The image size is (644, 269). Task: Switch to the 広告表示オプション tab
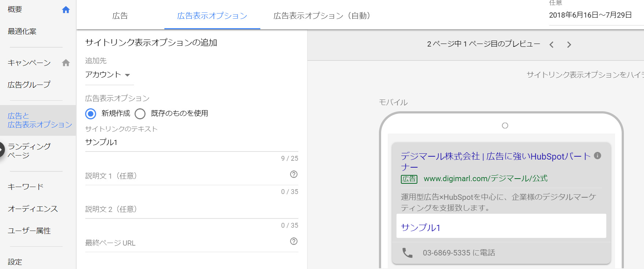(212, 16)
